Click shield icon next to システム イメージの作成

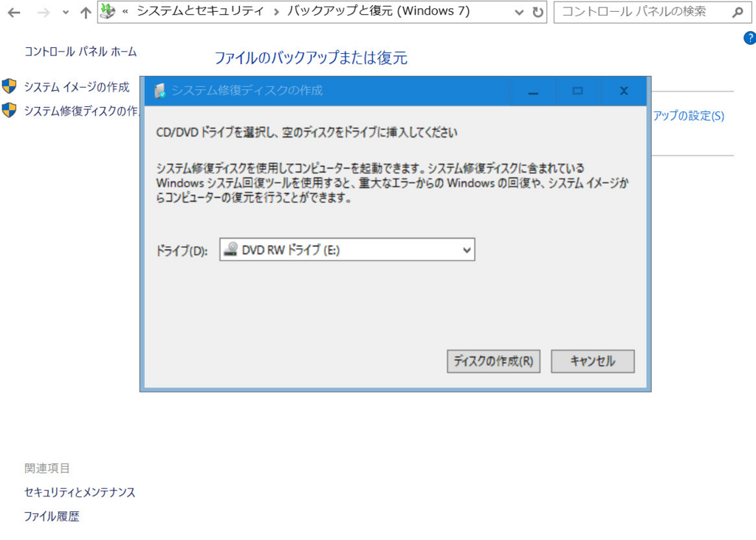pyautogui.click(x=9, y=86)
